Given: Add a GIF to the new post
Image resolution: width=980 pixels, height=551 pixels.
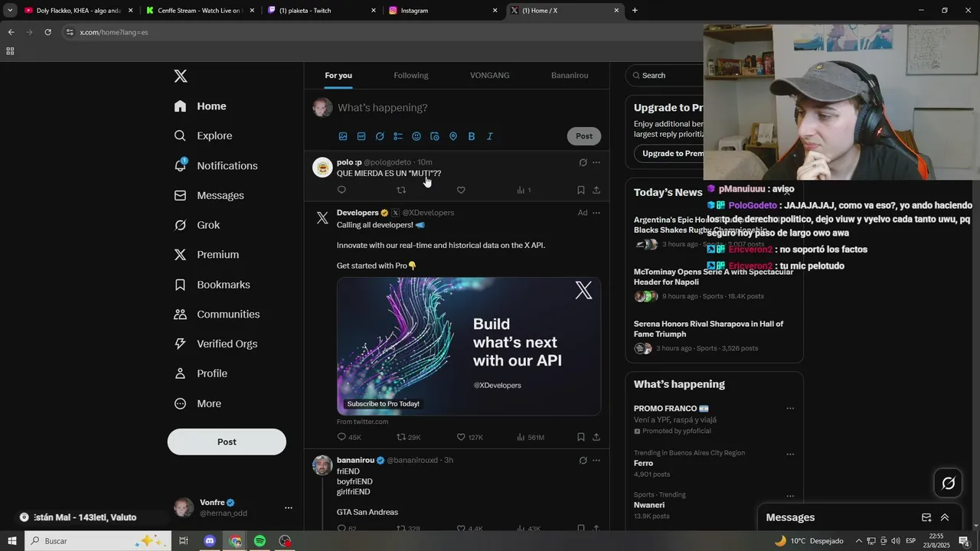Looking at the screenshot, I should [x=361, y=136].
